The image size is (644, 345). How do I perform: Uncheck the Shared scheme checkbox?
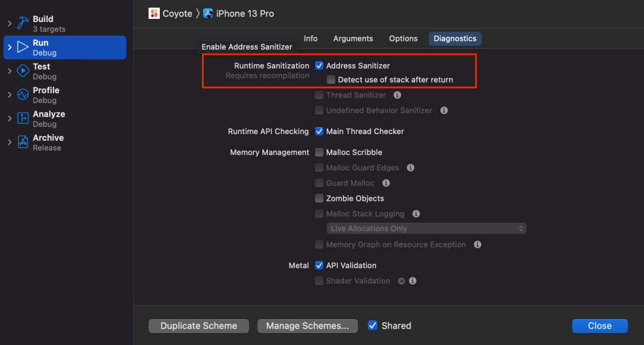[373, 325]
